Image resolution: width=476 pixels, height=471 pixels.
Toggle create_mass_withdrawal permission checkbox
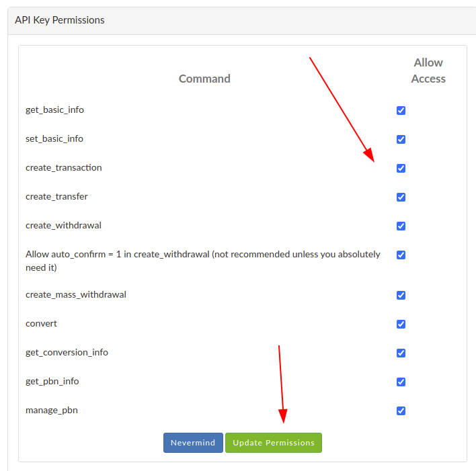(x=401, y=295)
